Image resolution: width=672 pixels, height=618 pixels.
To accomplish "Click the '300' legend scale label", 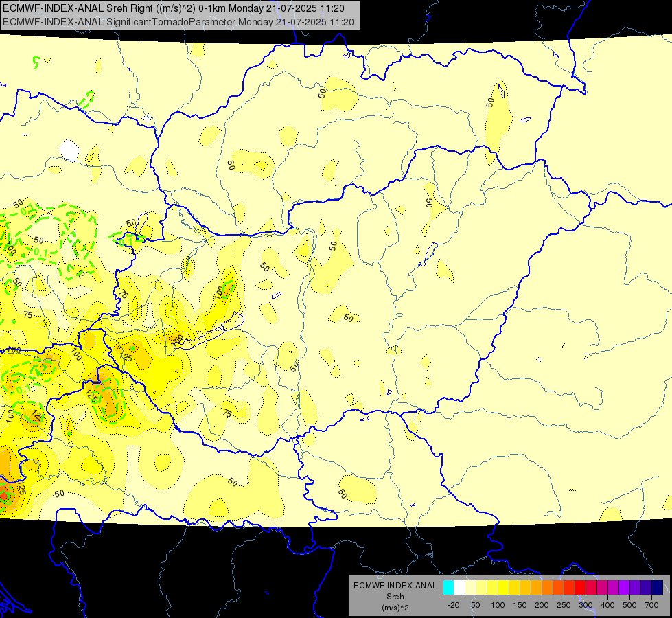I will (586, 605).
